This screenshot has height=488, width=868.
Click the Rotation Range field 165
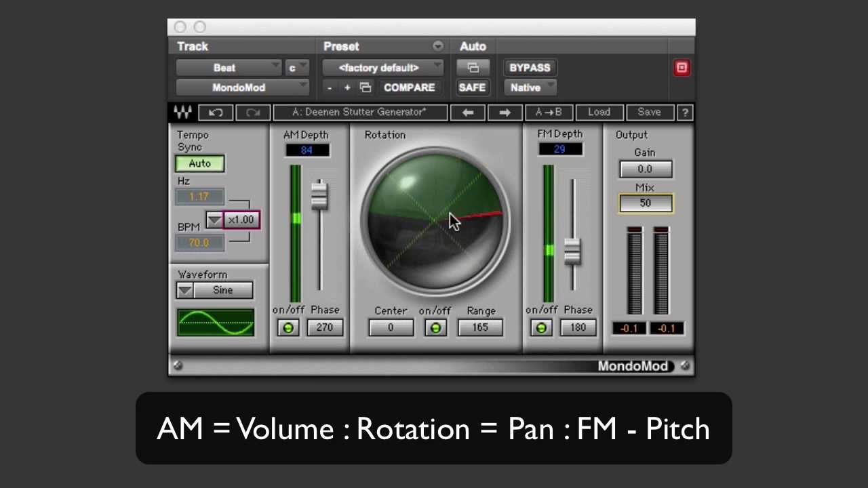pyautogui.click(x=480, y=328)
